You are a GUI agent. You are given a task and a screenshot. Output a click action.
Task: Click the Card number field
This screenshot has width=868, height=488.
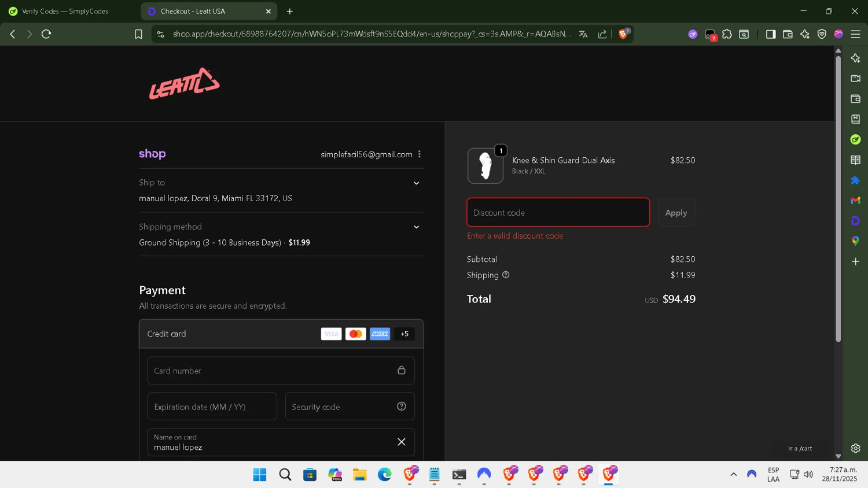click(281, 371)
